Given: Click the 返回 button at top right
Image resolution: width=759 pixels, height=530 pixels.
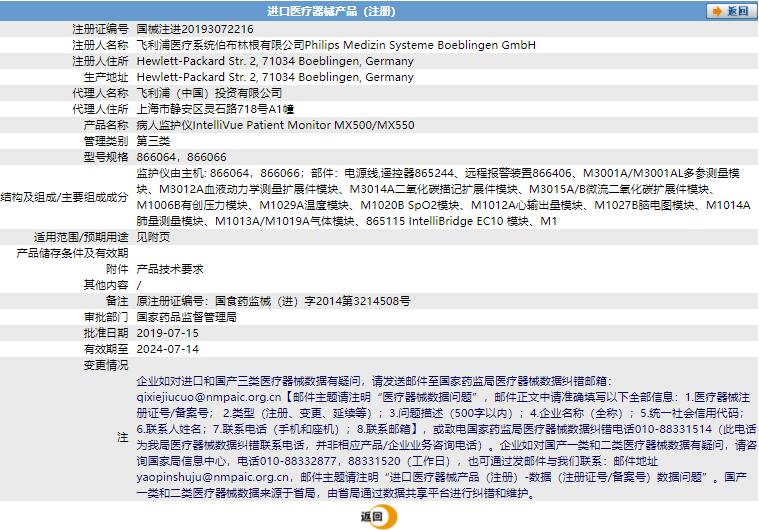Looking at the screenshot, I should (x=731, y=11).
